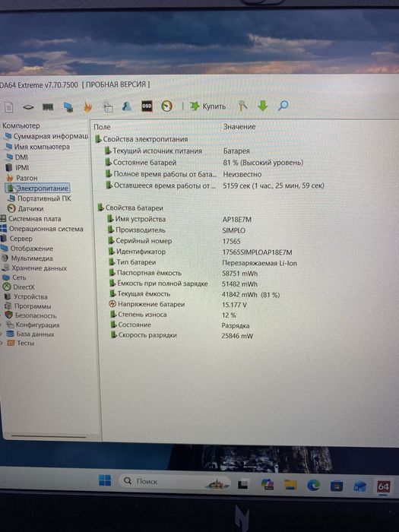The height and width of the screenshot is (532, 399).
Task: Click the motherboard chip icon in the toolbar
Action: tap(28, 107)
